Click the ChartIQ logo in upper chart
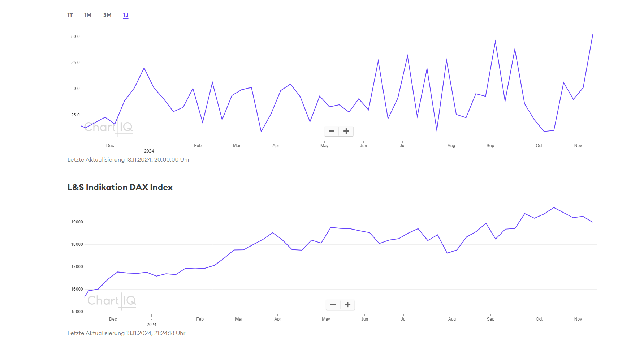 [108, 128]
